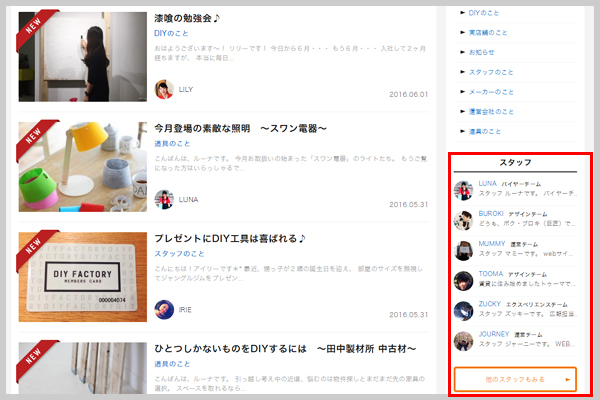Open JOURNEY staff profile name
The image size is (600, 400).
pyautogui.click(x=494, y=334)
